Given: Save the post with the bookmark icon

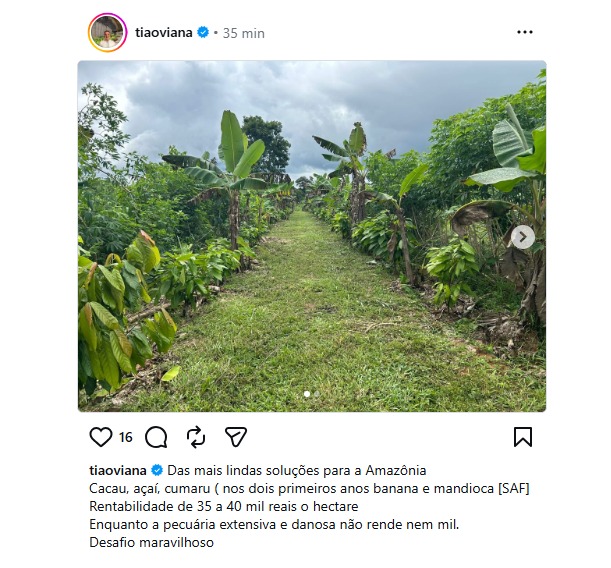Looking at the screenshot, I should coord(522,437).
